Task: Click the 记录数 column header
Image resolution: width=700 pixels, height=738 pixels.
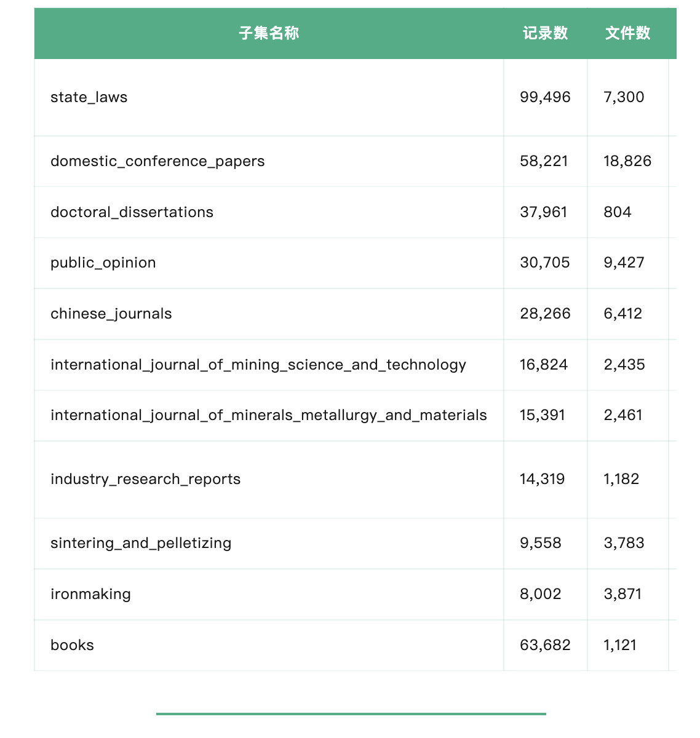Action: coord(545,33)
